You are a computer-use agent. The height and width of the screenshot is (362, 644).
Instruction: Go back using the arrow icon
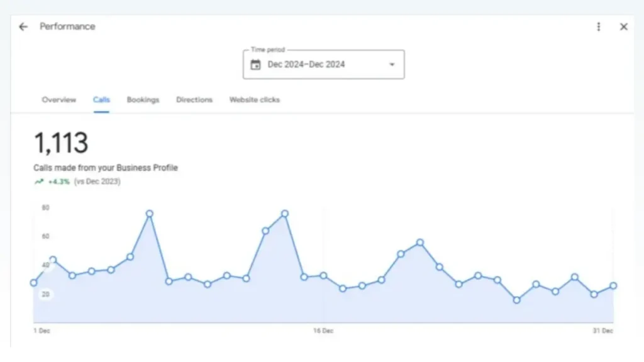coord(23,26)
